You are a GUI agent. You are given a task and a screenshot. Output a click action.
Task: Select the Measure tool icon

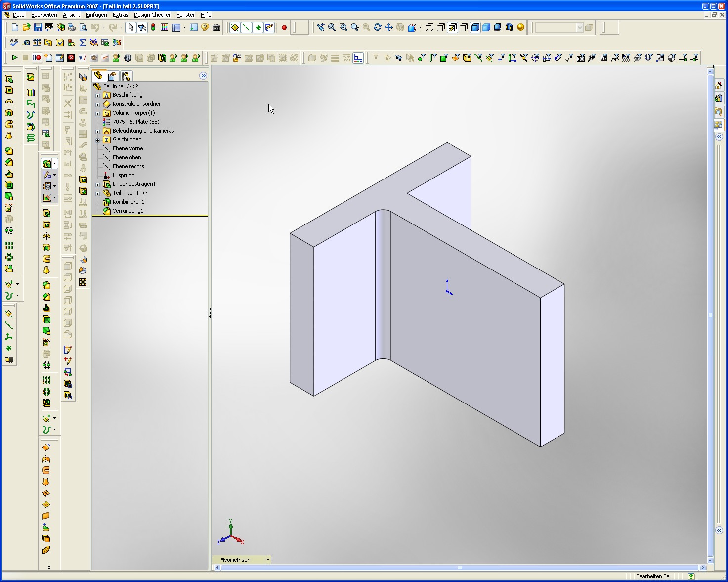[x=26, y=43]
